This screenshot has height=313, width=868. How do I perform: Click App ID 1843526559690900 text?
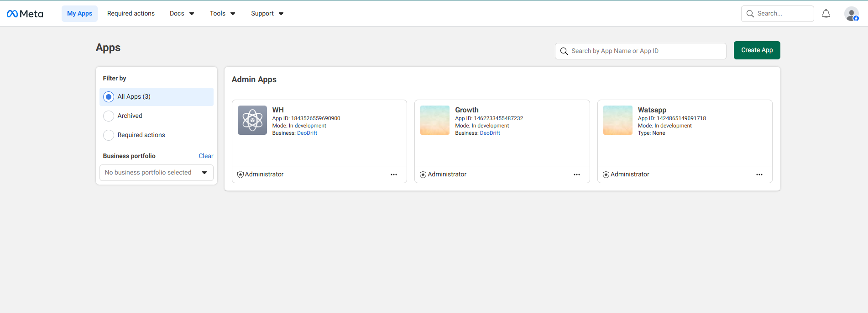tap(306, 118)
